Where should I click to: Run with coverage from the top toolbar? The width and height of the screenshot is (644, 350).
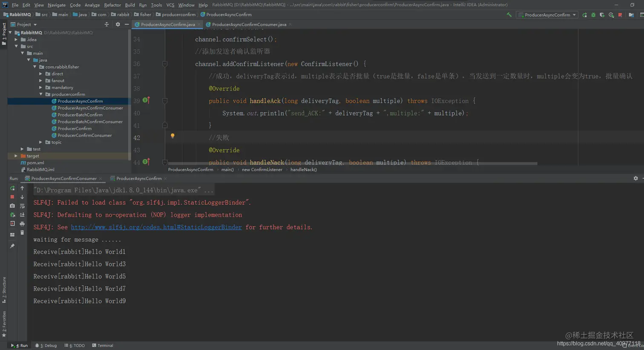click(602, 15)
